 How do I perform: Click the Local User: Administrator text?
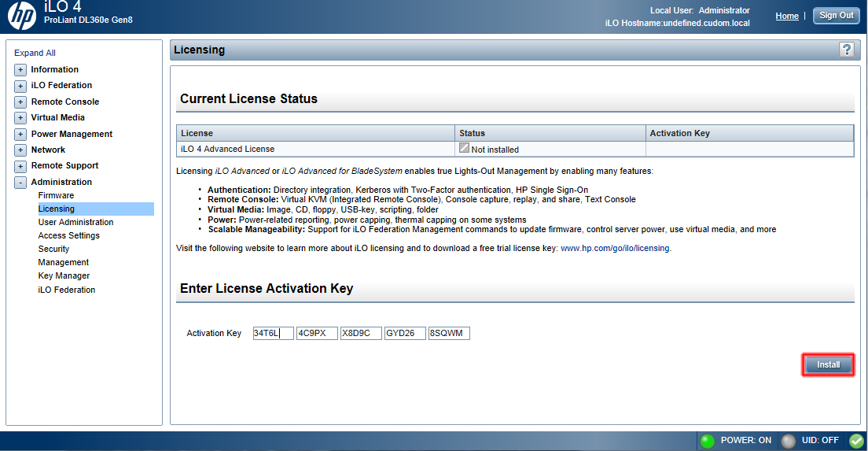[700, 10]
